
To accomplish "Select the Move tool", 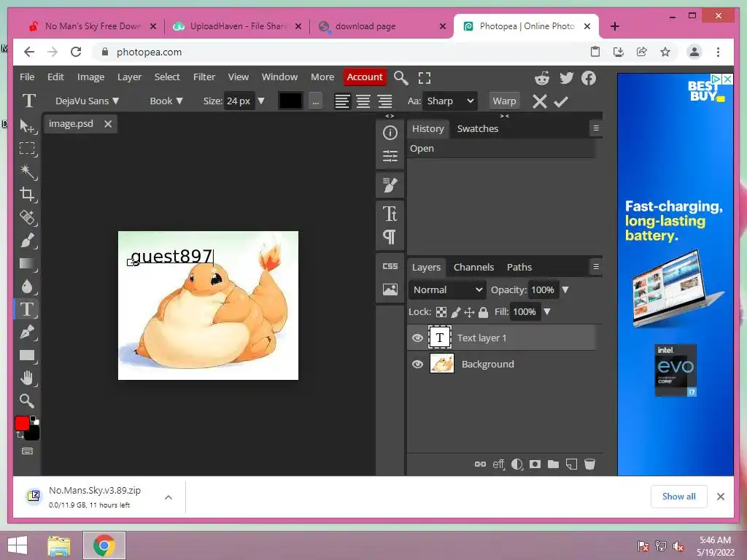I will [x=27, y=126].
